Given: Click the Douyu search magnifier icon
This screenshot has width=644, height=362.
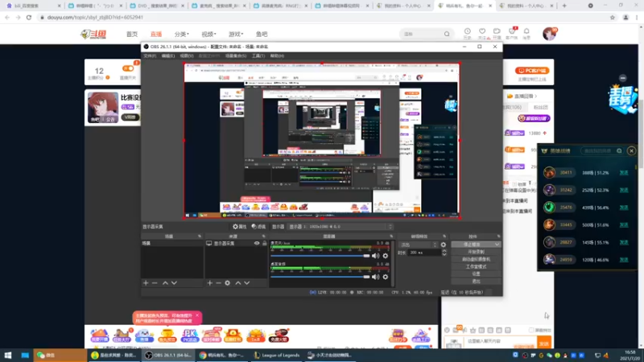Looking at the screenshot, I should click(447, 34).
